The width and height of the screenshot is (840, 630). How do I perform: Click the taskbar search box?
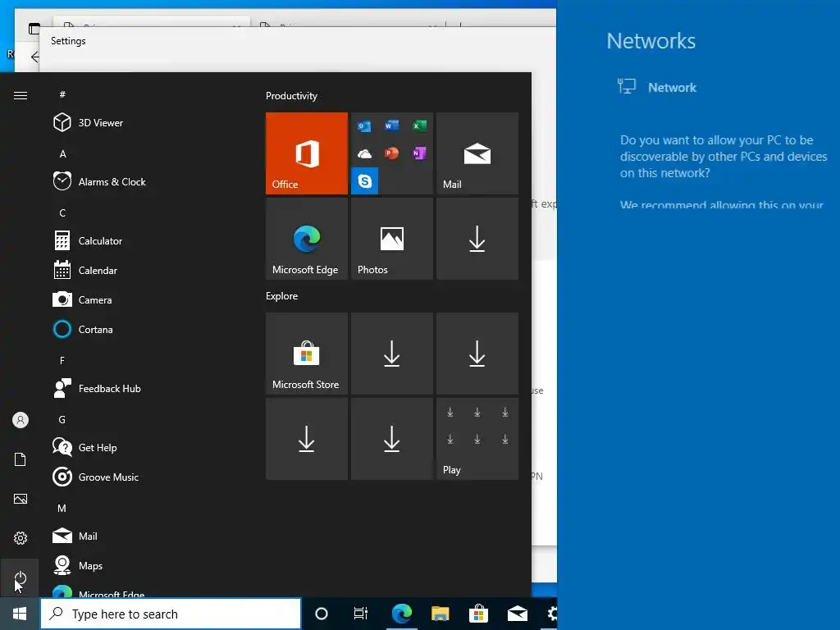click(x=171, y=614)
